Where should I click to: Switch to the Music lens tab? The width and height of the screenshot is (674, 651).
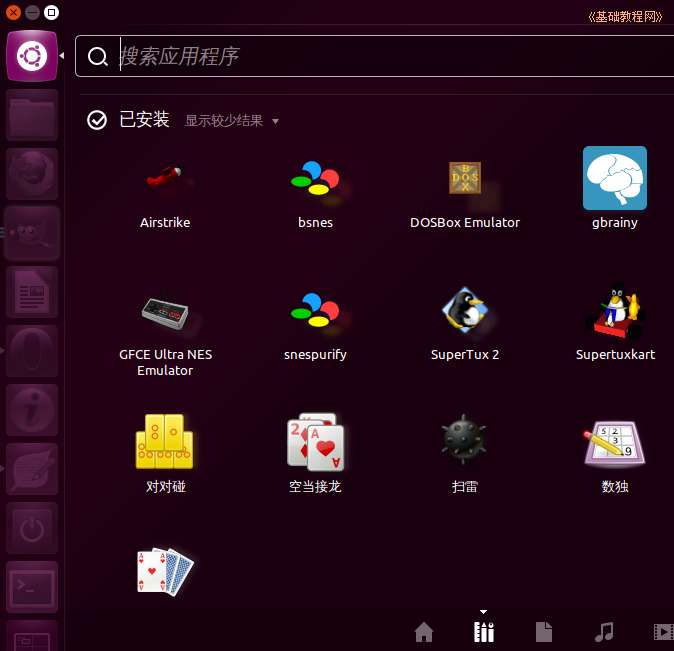604,632
